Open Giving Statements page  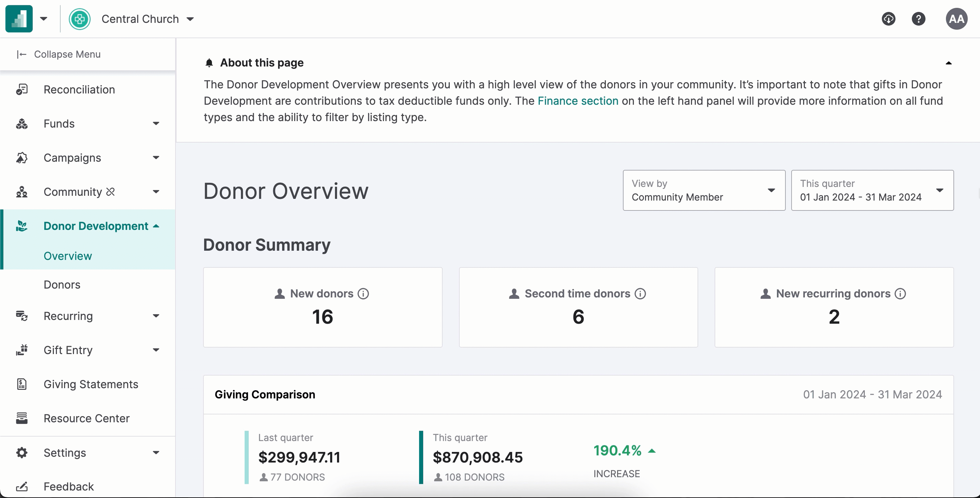tap(91, 384)
